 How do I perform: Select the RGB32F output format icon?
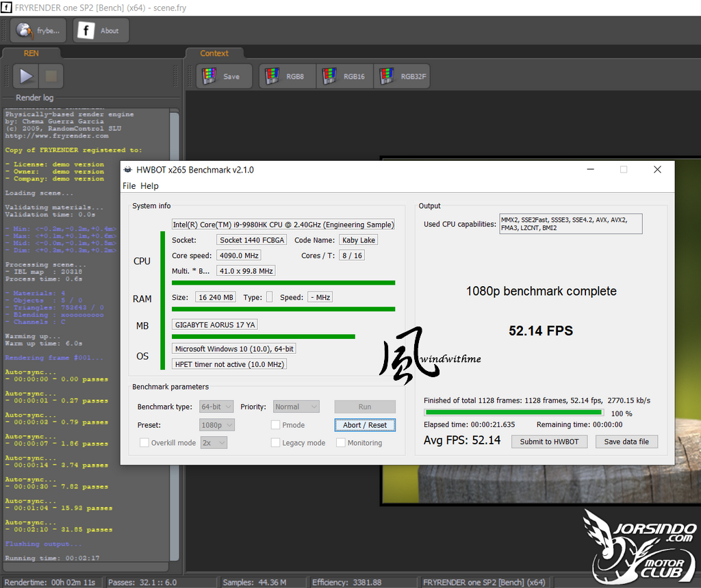(402, 77)
